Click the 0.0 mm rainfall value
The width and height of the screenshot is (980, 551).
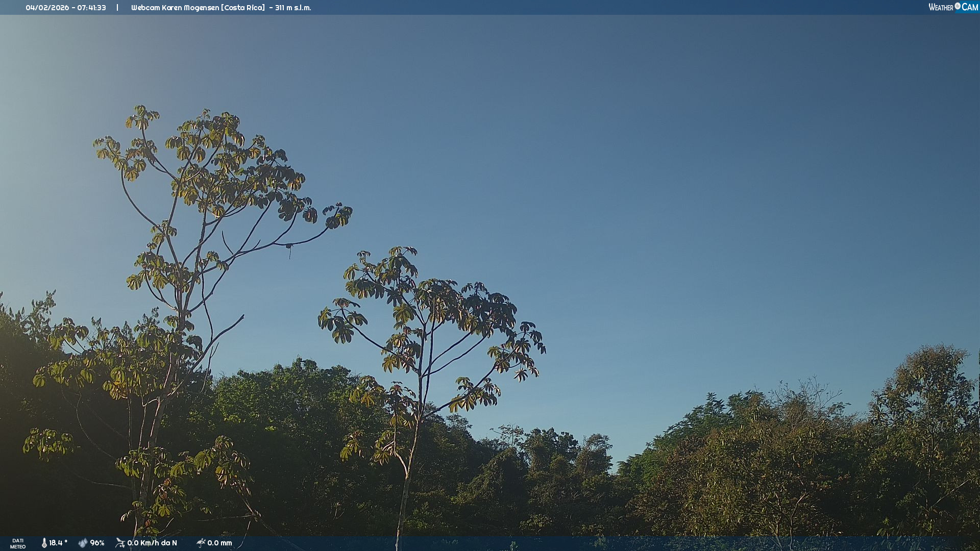[x=219, y=543]
